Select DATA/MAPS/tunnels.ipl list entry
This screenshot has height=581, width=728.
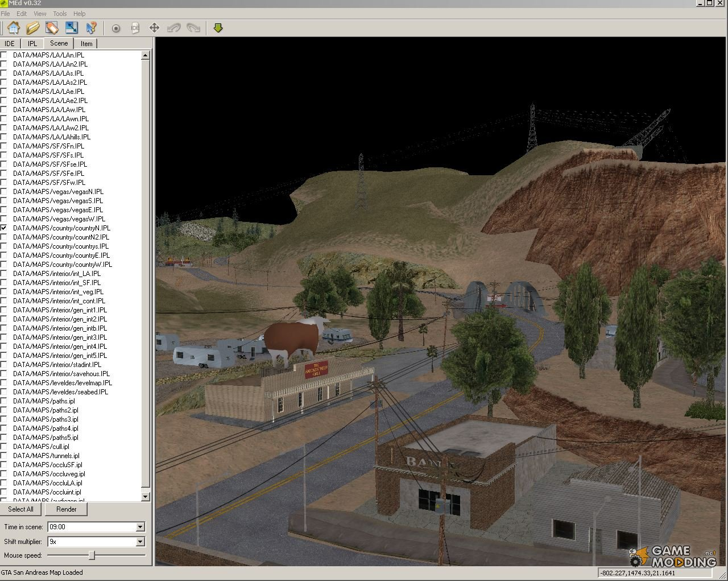tap(46, 455)
